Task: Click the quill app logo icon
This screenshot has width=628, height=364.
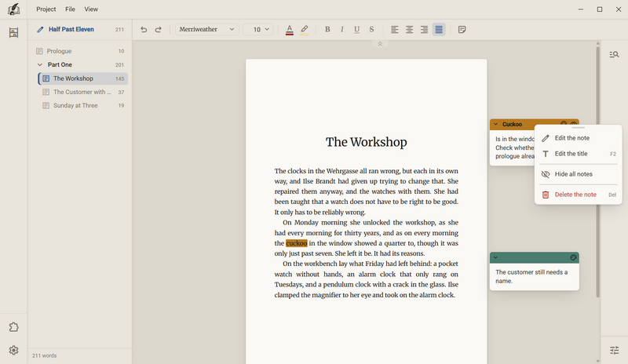Action: [x=13, y=9]
